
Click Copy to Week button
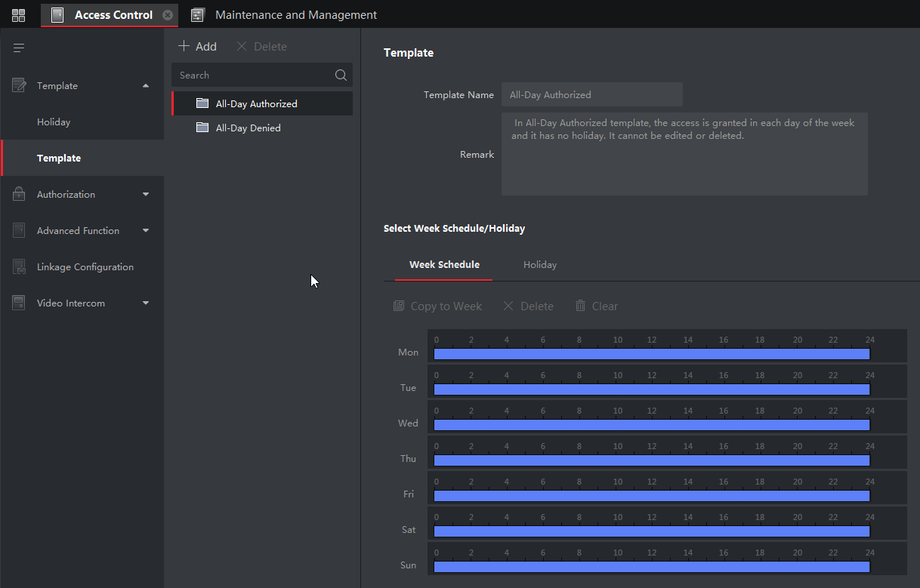[x=437, y=306]
